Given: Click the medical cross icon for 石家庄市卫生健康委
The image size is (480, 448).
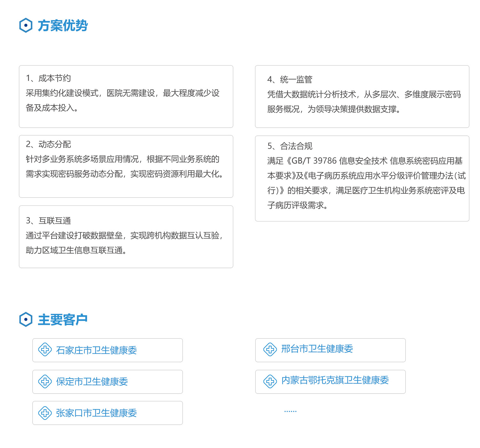Looking at the screenshot, I should pyautogui.click(x=45, y=349).
